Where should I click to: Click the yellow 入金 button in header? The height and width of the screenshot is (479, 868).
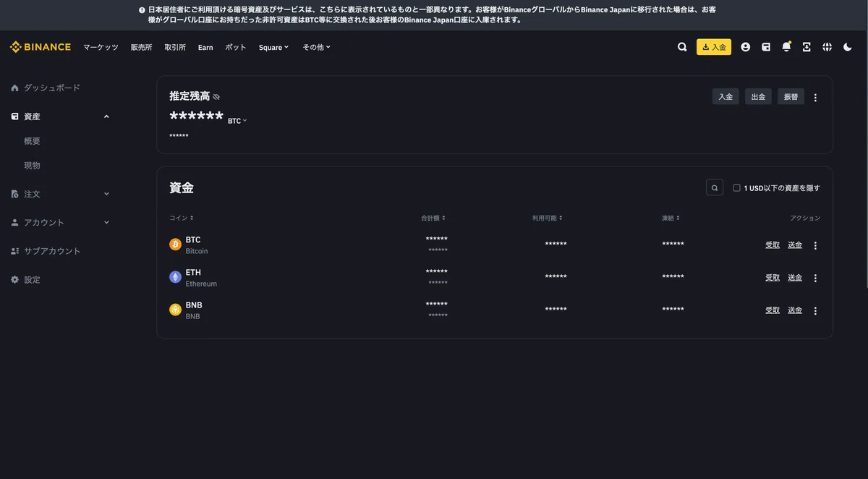pyautogui.click(x=714, y=47)
